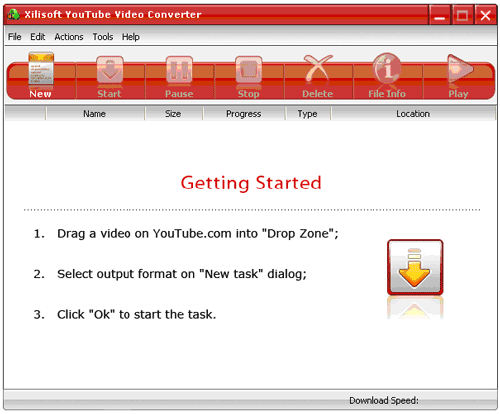The height and width of the screenshot is (414, 500).
Task: Click the Progress column header
Action: (244, 114)
